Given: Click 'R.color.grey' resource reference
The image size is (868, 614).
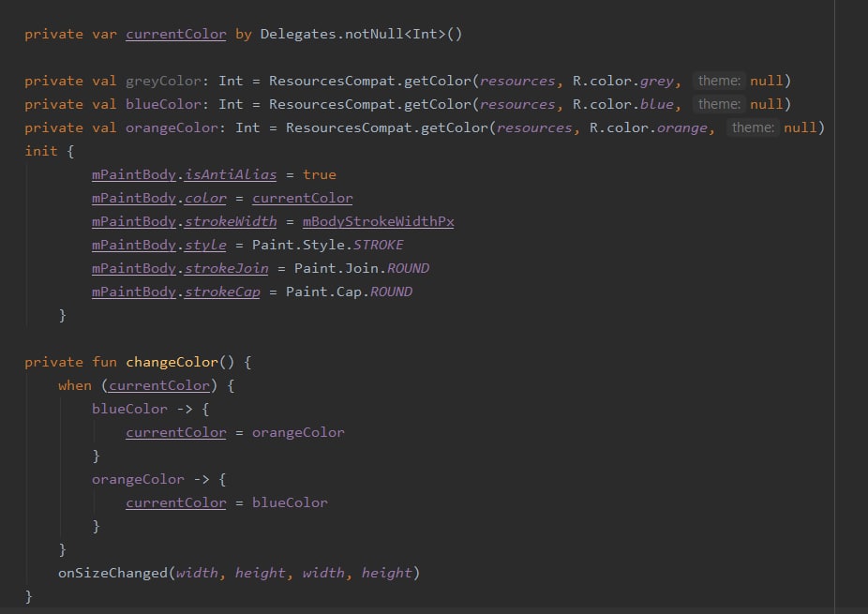Looking at the screenshot, I should (x=622, y=82).
